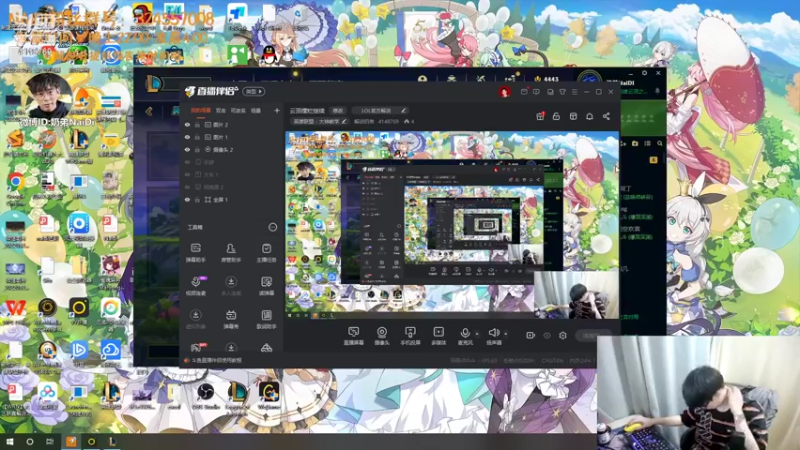Toggle preview eye icon near settings

tap(547, 335)
